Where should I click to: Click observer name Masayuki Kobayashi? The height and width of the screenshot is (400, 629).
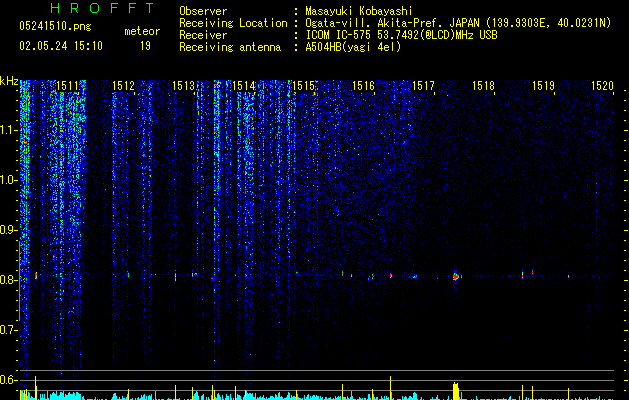[x=359, y=11]
